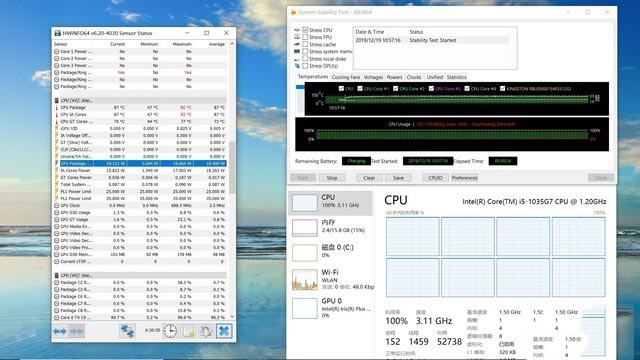Toggle CPU Core #1 graph checkbox
Viewport: 640px width, 360px height.
click(360, 89)
